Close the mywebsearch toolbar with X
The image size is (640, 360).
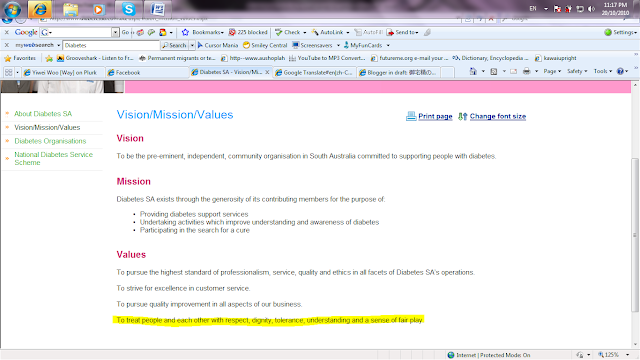click(x=7, y=45)
